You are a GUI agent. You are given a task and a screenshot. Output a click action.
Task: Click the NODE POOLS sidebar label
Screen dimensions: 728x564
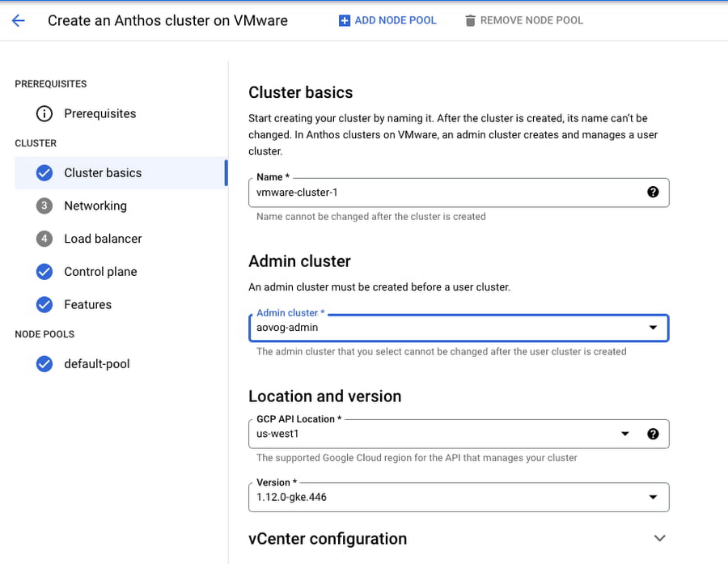point(44,334)
